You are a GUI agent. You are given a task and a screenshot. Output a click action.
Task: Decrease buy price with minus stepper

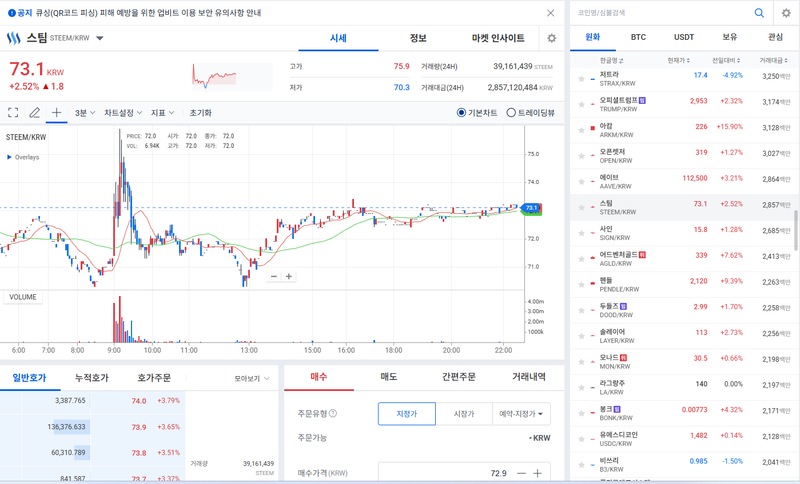pos(521,473)
